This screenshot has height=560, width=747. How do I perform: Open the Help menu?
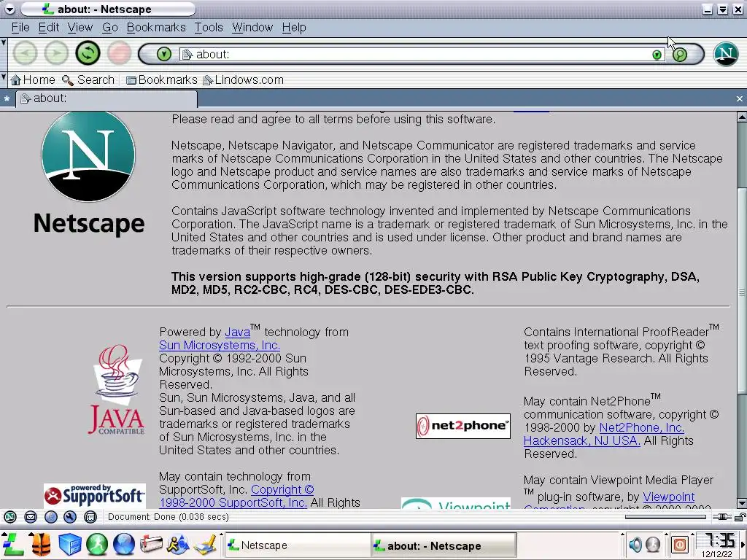click(293, 28)
